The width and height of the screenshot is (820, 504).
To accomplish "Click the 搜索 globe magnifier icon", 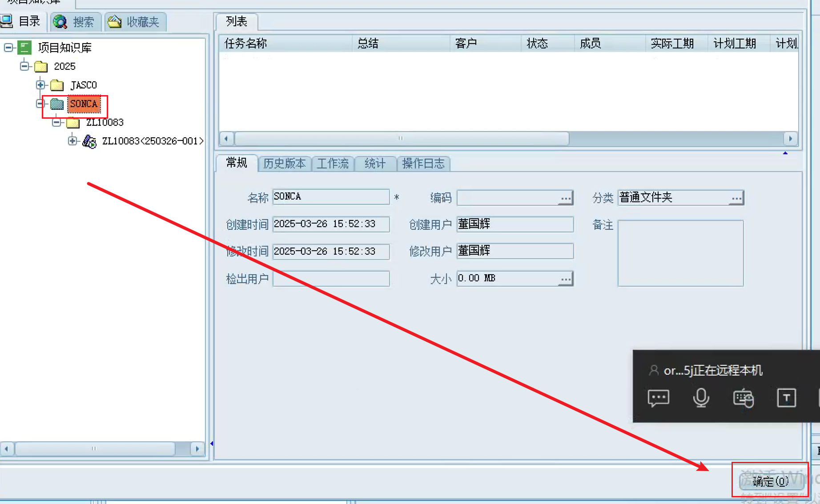I will (x=60, y=22).
